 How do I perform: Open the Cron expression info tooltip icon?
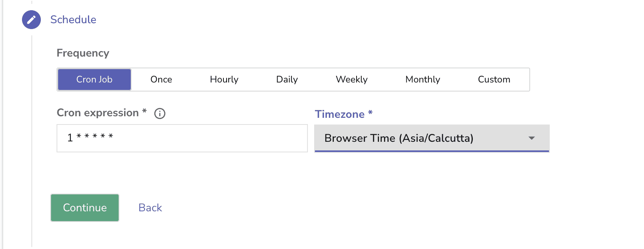159,114
